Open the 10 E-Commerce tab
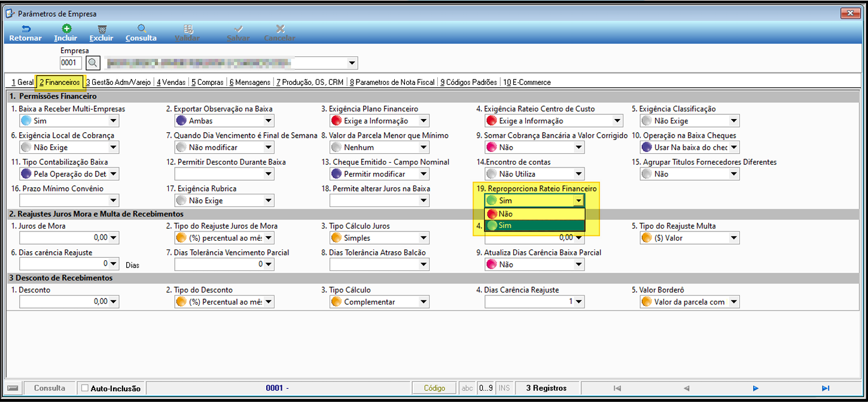This screenshot has width=868, height=402. (526, 82)
